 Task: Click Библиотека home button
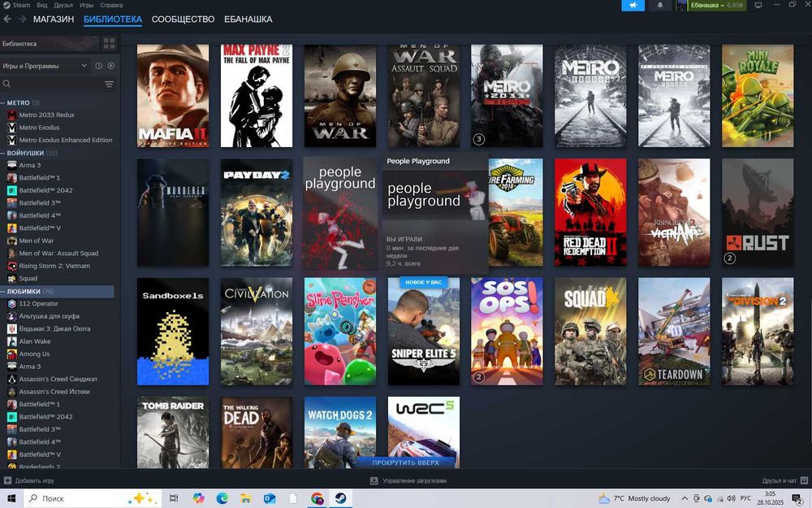[50, 44]
